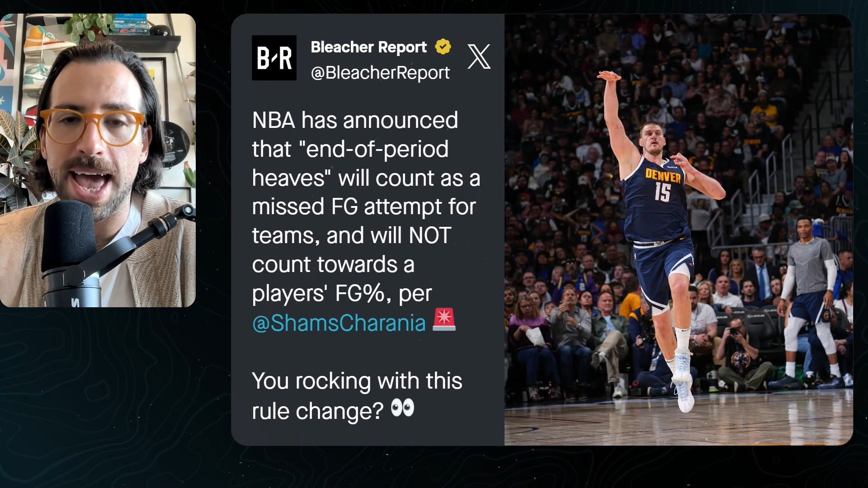Open the @ShamsCharania mention link
The width and height of the screenshot is (868, 488).
pyautogui.click(x=339, y=323)
